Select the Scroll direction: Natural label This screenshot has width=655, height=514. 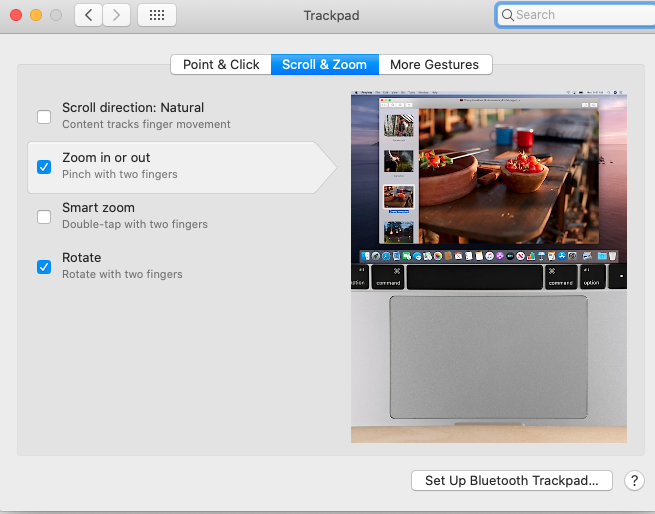(x=133, y=107)
